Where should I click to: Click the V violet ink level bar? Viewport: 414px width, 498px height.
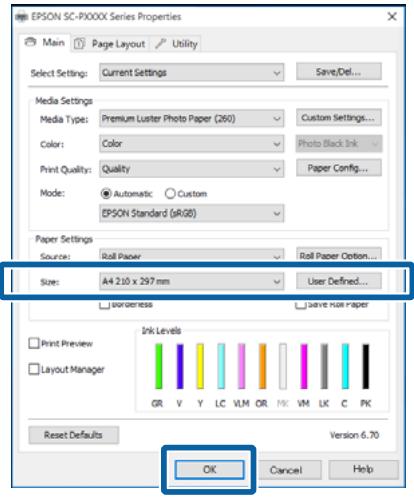tap(180, 367)
